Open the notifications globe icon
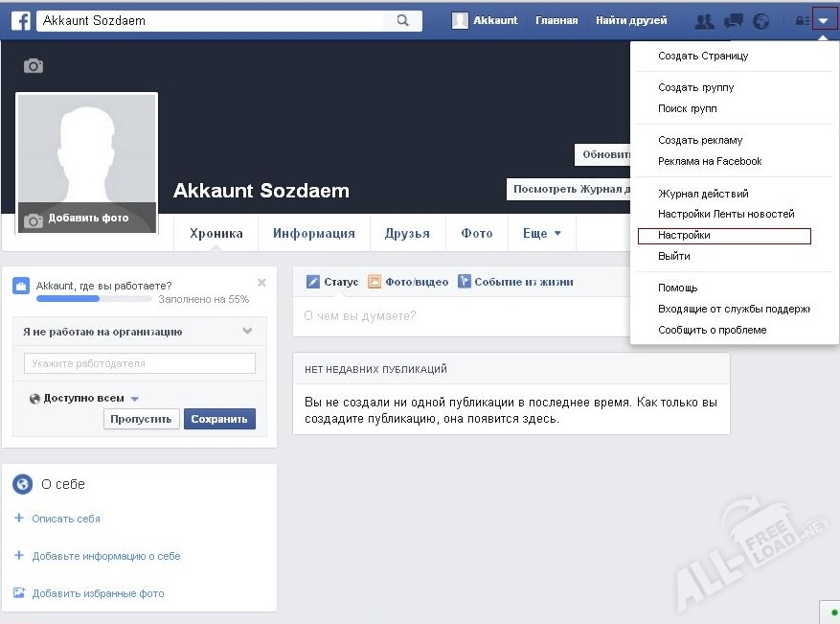The height and width of the screenshot is (624, 840). point(761,20)
